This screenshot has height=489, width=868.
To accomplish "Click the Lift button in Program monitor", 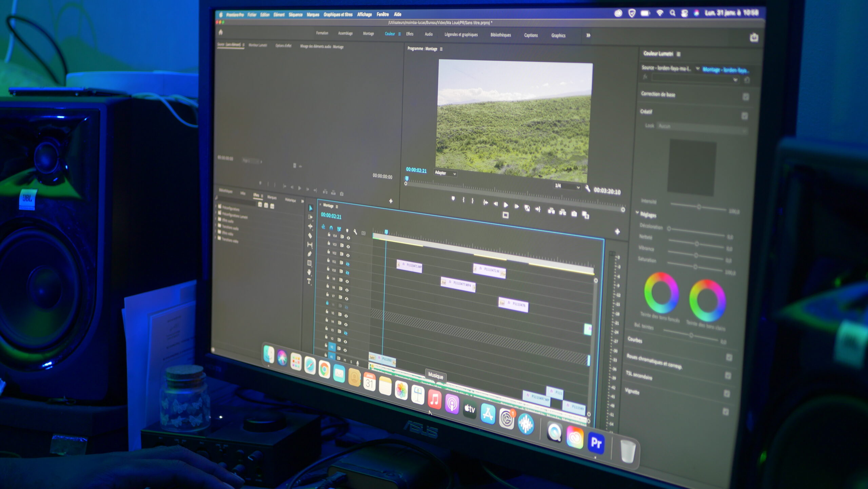I will [551, 211].
